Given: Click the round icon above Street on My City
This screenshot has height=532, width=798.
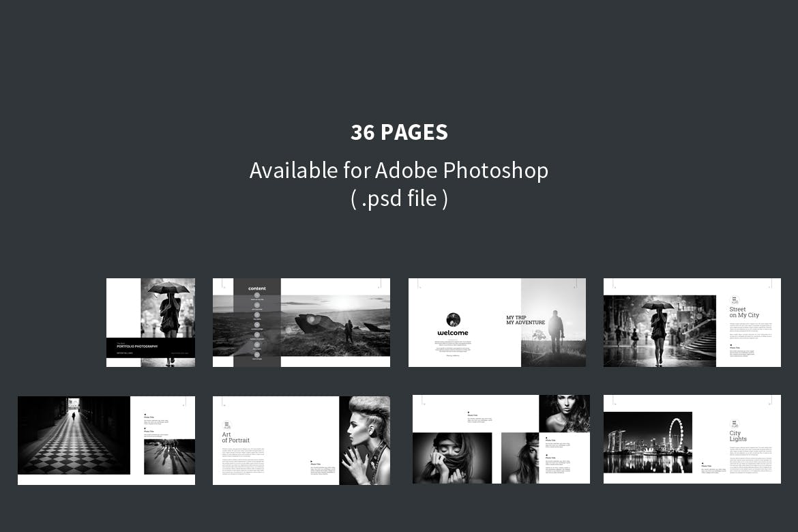Looking at the screenshot, I should (735, 299).
